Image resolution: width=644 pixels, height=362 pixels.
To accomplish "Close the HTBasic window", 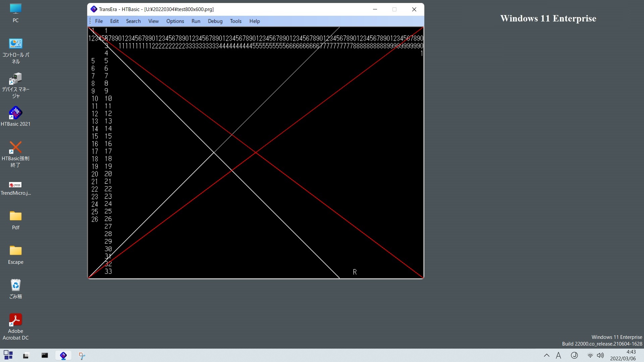I will coord(414,9).
